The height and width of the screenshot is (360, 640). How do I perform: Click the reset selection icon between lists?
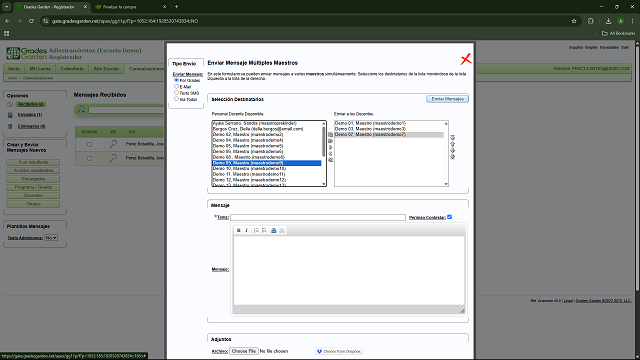coord(331,135)
